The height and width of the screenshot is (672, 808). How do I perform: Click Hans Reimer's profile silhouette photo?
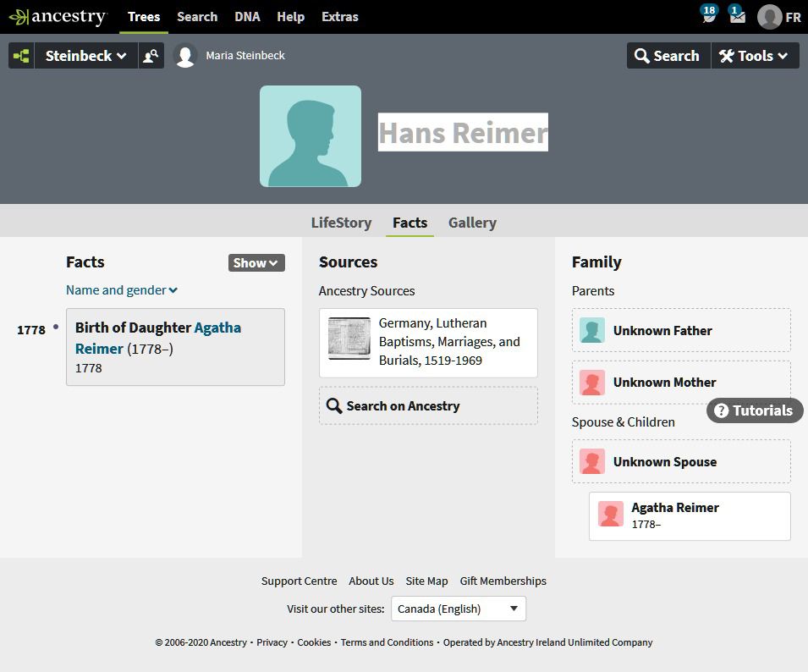tap(311, 136)
